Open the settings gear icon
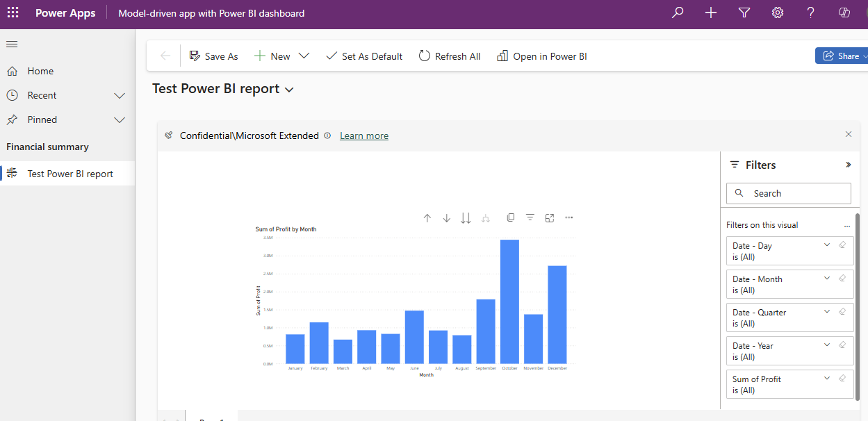The height and width of the screenshot is (421, 868). click(x=778, y=13)
